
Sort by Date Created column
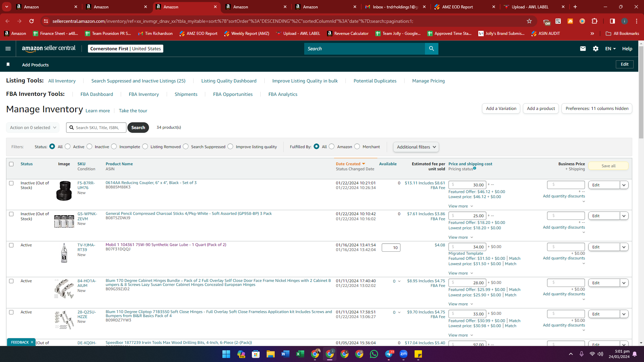(350, 164)
